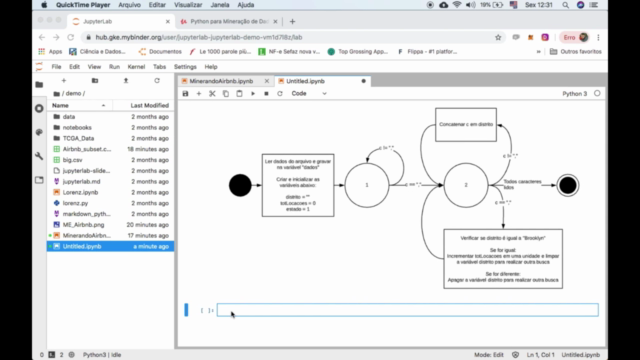Open the notebooks folder
640x360 pixels.
click(110, 127)
